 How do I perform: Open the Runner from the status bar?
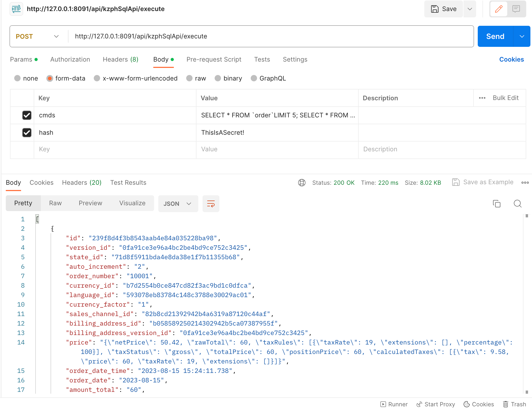tap(394, 404)
